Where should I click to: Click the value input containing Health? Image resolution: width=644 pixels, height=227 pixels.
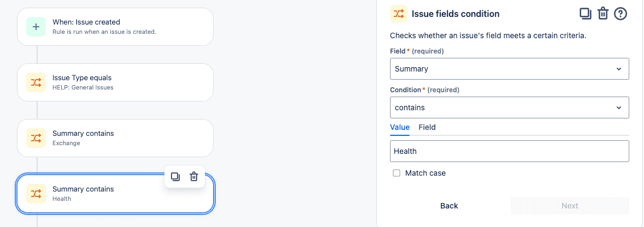coord(509,151)
